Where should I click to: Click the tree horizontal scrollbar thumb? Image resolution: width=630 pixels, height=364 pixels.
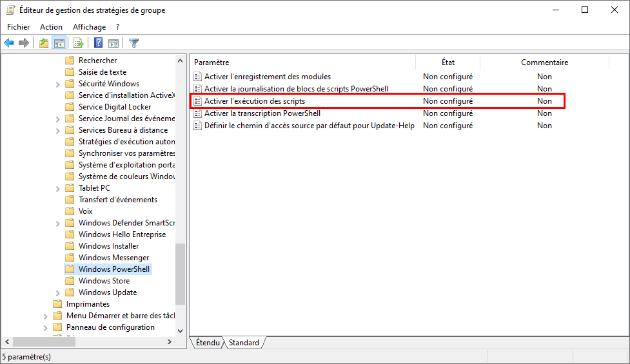[x=44, y=342]
